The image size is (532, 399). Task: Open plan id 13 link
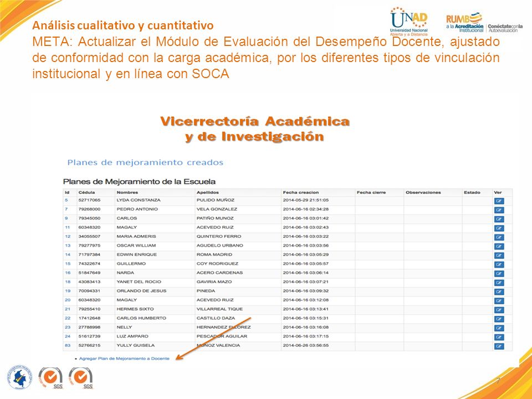(68, 245)
